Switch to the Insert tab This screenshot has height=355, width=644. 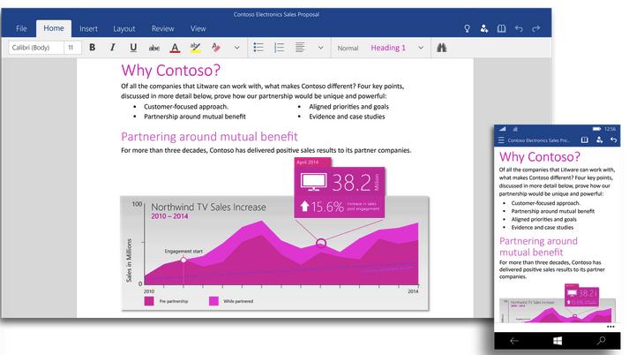pos(88,29)
